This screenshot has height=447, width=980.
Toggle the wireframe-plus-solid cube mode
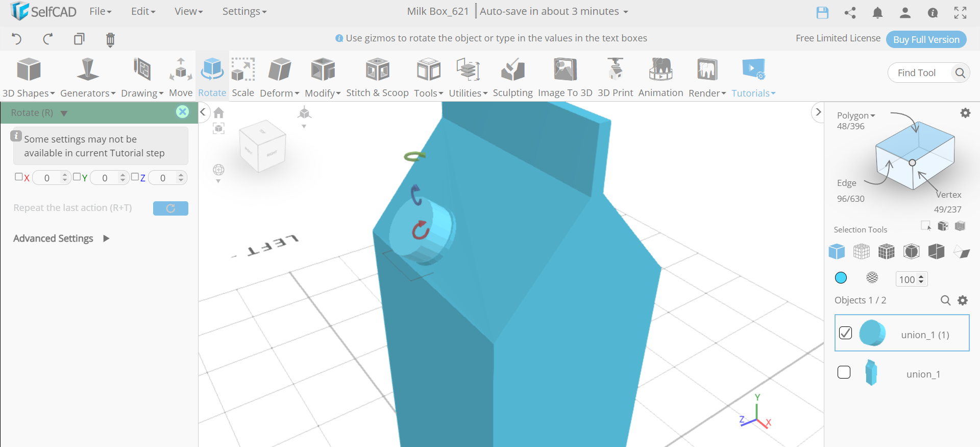887,251
